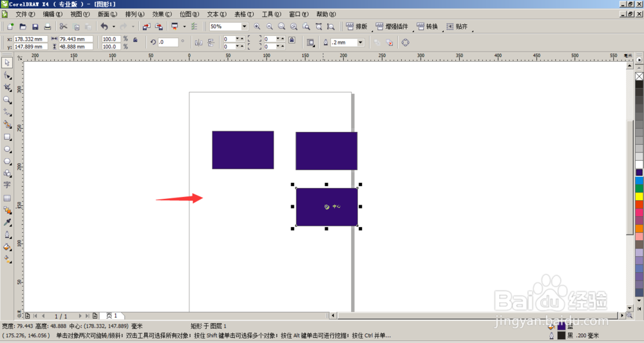Print the document
The image size is (644, 343).
47,26
